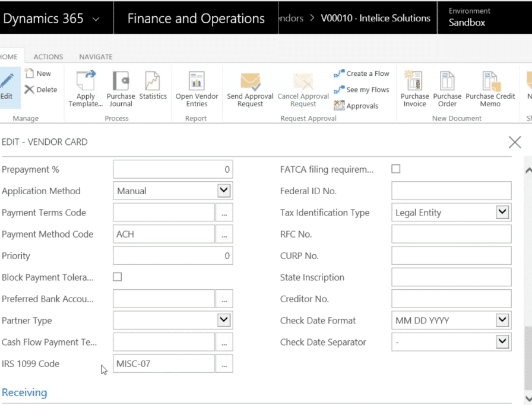Open IRS 1099 Code lookup
The height and width of the screenshot is (405, 532).
click(x=224, y=363)
